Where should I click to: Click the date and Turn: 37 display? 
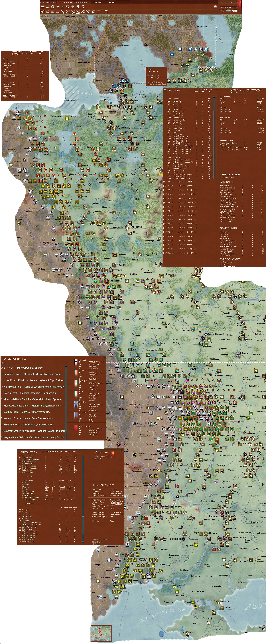click(228, 2)
